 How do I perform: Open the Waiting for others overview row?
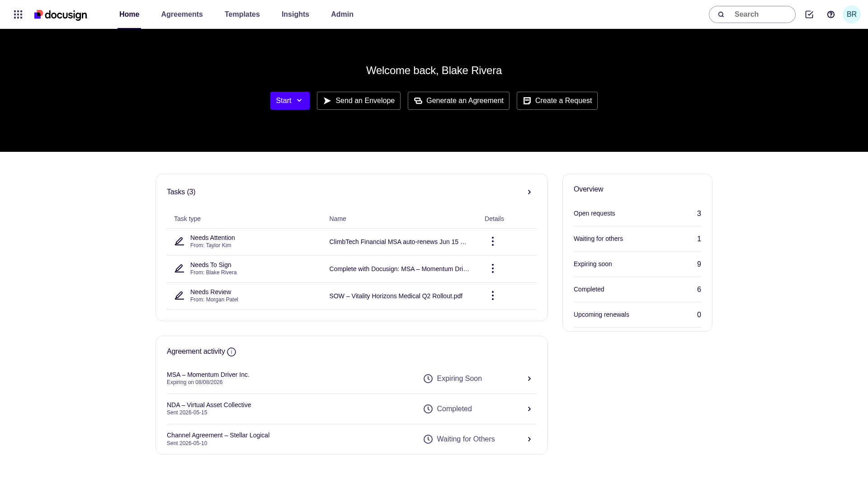click(637, 239)
